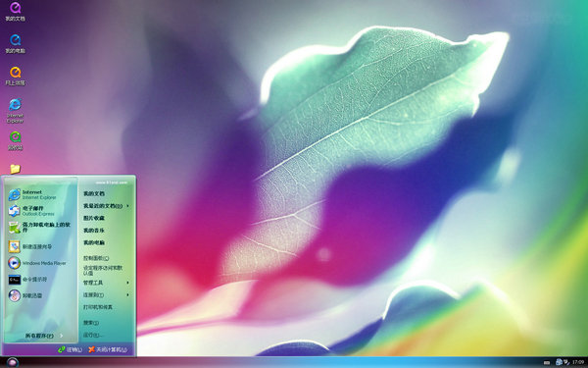
Task: Open the 我的文档 desktop icon
Action: tap(15, 11)
